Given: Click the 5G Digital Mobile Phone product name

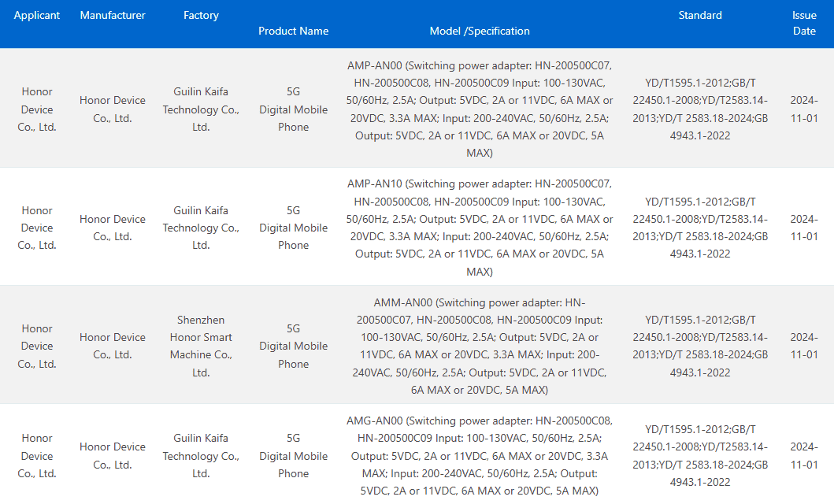Looking at the screenshot, I should 293,109.
